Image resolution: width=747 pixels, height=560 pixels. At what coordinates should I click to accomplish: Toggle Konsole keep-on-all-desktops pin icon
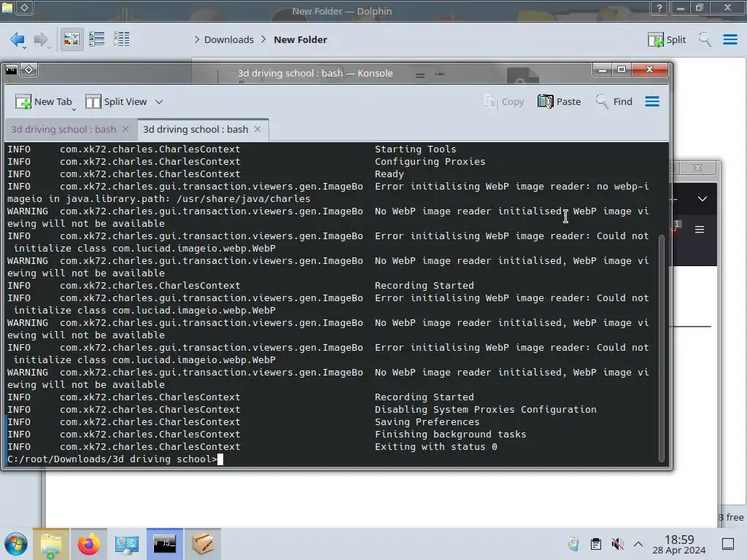(29, 70)
